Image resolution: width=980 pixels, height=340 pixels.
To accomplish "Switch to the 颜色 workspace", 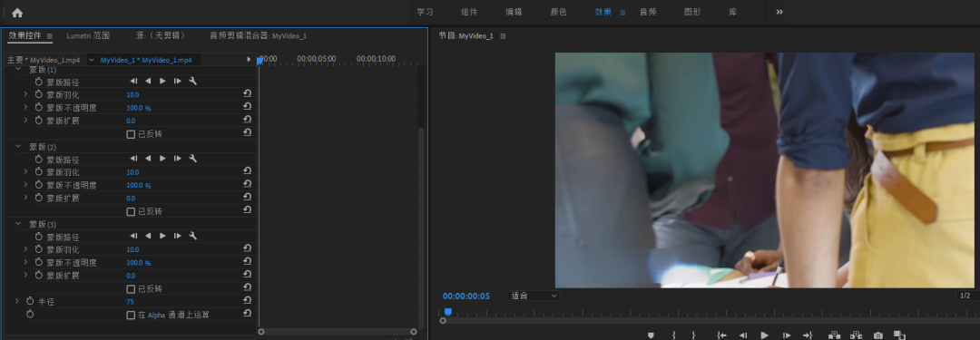I will 558,12.
